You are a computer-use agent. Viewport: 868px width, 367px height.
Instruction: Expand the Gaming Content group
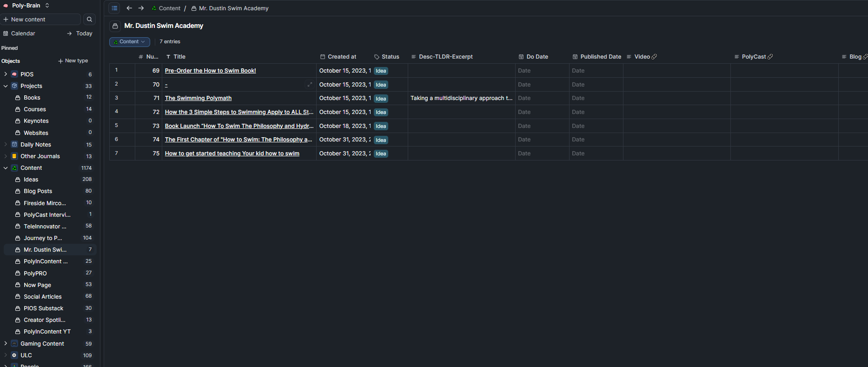pos(6,344)
